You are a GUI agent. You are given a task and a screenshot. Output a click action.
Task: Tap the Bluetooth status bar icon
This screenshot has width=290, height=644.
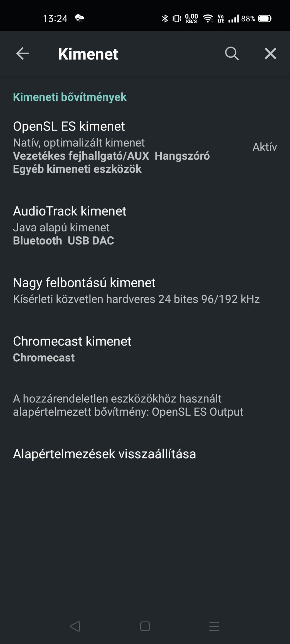pyautogui.click(x=165, y=19)
